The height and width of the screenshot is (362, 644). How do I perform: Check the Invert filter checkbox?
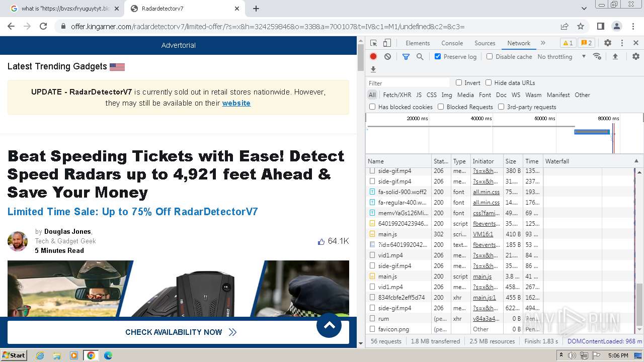(459, 82)
